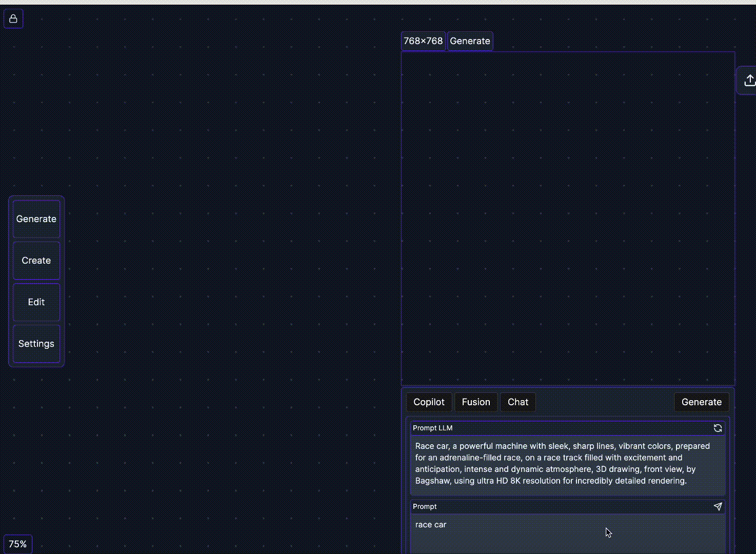The image size is (756, 554).
Task: Send the prompt using paper plane icon
Action: (x=718, y=506)
